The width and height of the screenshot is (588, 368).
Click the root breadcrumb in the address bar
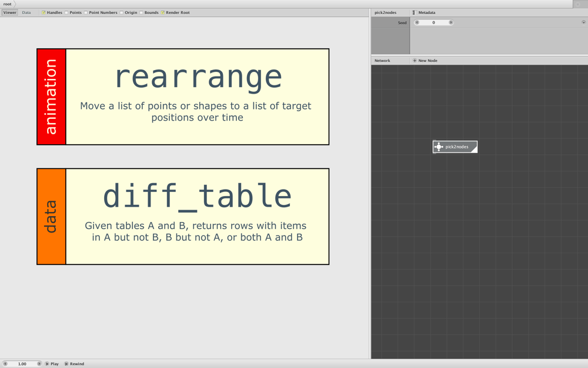(x=8, y=4)
